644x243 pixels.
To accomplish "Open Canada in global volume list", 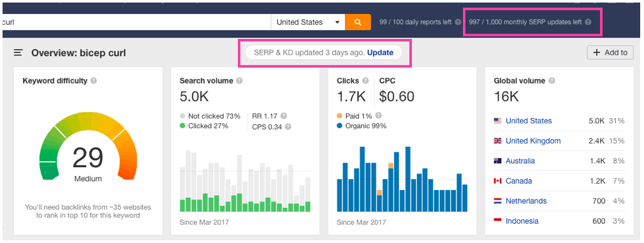I will coord(519,181).
